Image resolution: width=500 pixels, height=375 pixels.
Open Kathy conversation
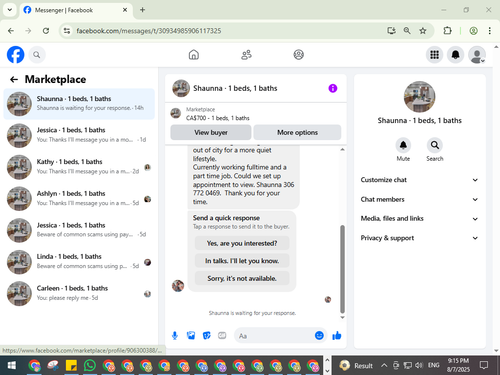[x=79, y=167]
